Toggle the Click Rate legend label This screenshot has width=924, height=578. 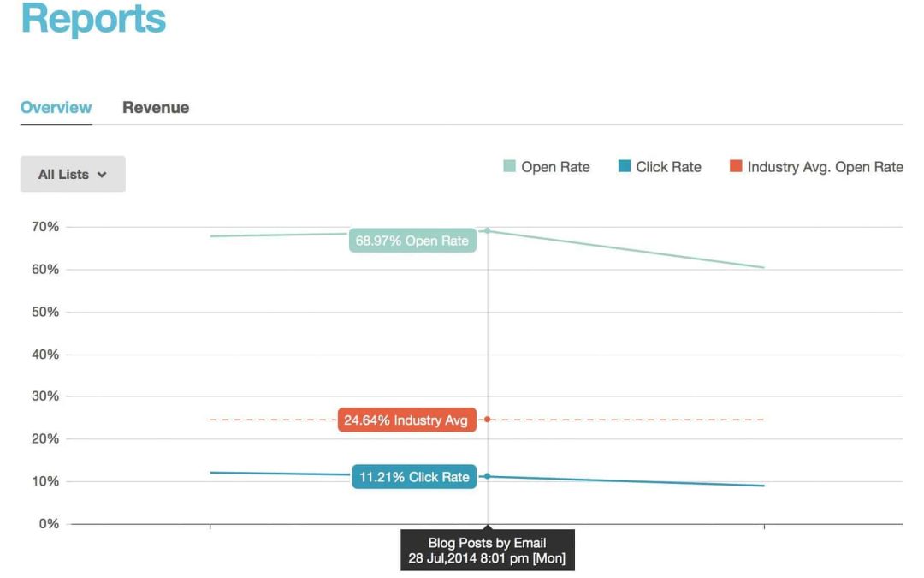(x=668, y=167)
